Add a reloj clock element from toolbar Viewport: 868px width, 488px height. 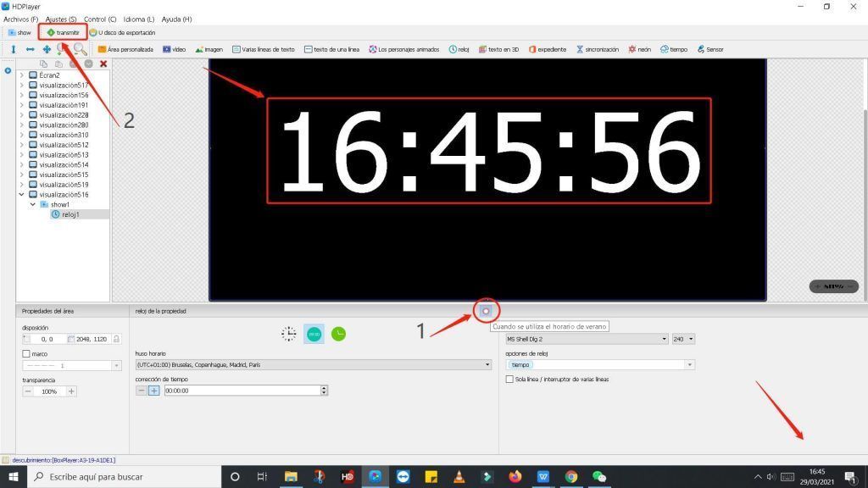tap(459, 49)
